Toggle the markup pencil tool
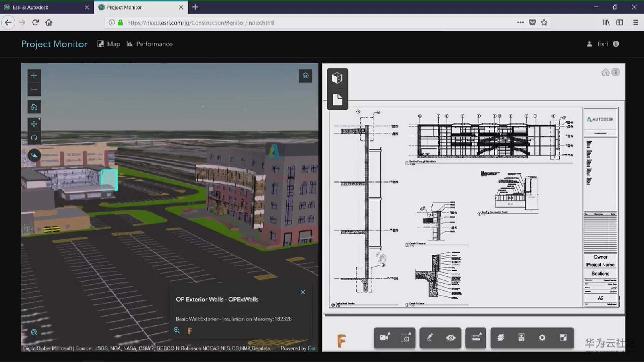Viewport: 644px width, 362px height. click(430, 338)
